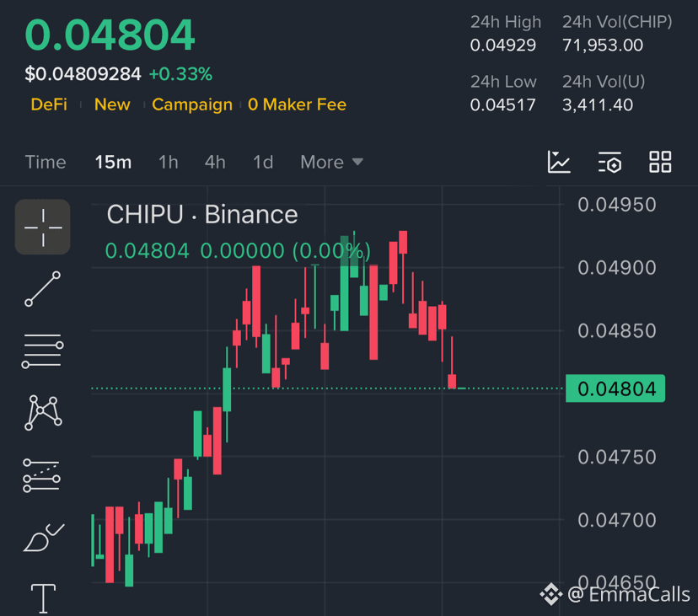Click the 24h Low value 0.04517
698x616 pixels.
coord(502,105)
